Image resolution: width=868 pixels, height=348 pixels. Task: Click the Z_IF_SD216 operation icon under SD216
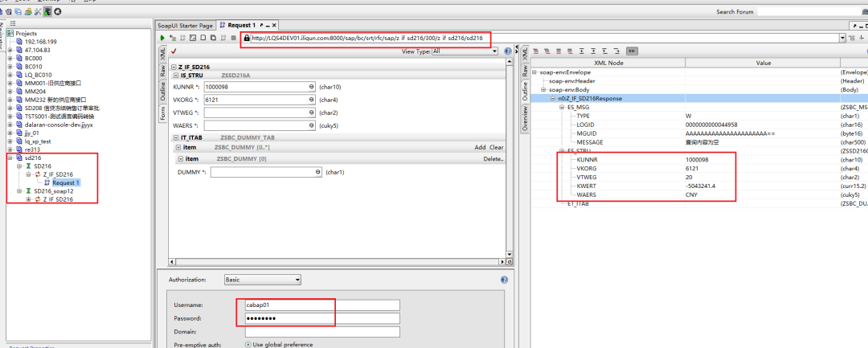pyautogui.click(x=38, y=175)
